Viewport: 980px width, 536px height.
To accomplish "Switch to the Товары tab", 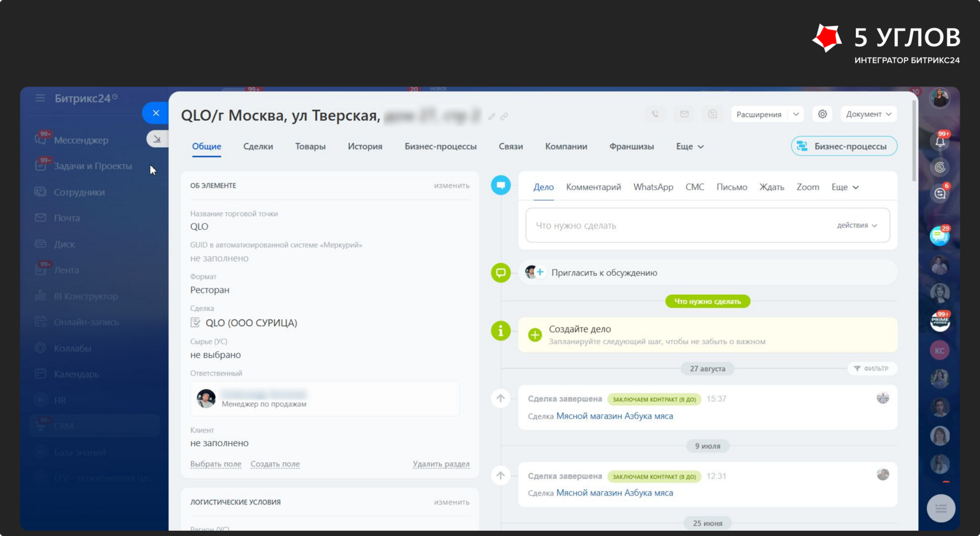I will click(310, 147).
